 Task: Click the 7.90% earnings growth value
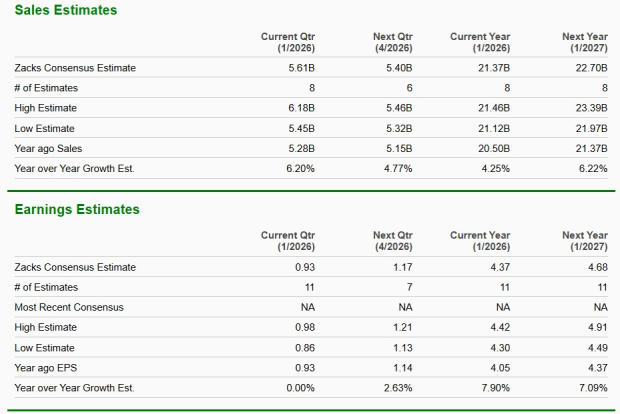pyautogui.click(x=496, y=387)
